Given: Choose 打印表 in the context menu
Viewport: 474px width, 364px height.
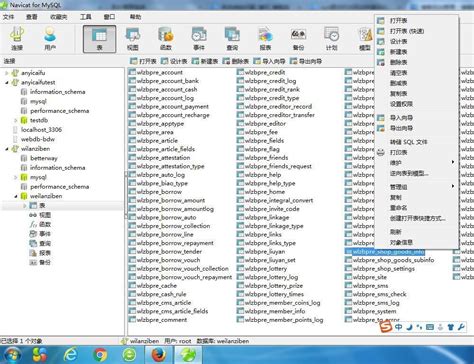Looking at the screenshot, I should (417, 152).
